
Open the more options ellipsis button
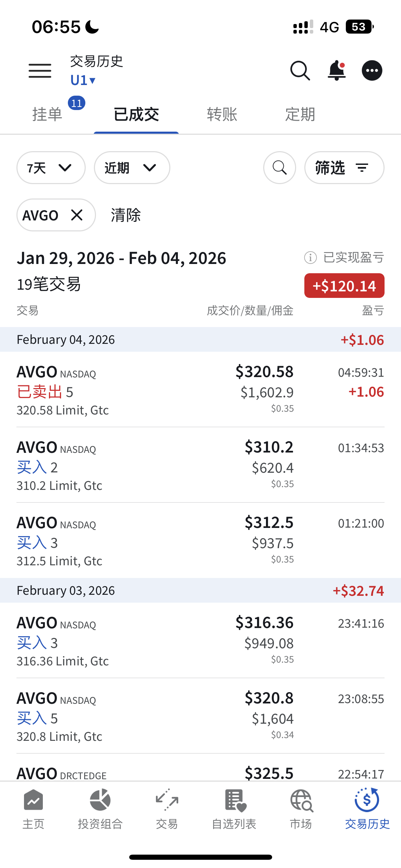372,71
